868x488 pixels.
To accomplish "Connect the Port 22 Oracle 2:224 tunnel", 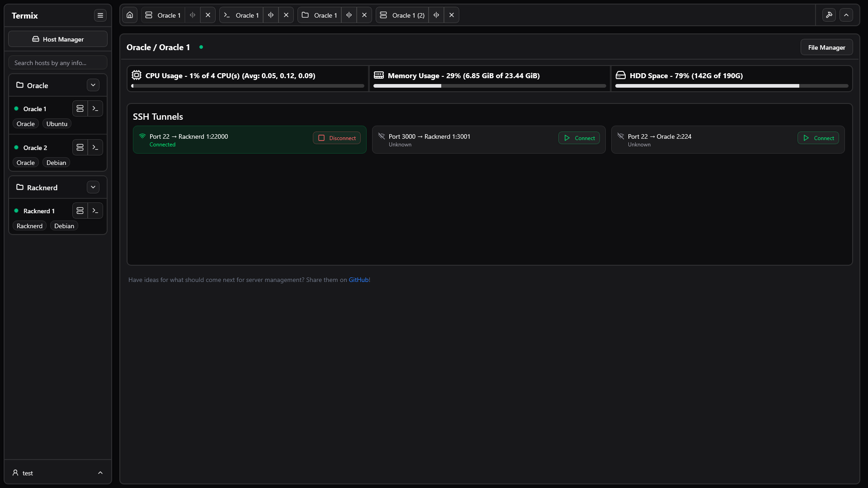I will [818, 138].
